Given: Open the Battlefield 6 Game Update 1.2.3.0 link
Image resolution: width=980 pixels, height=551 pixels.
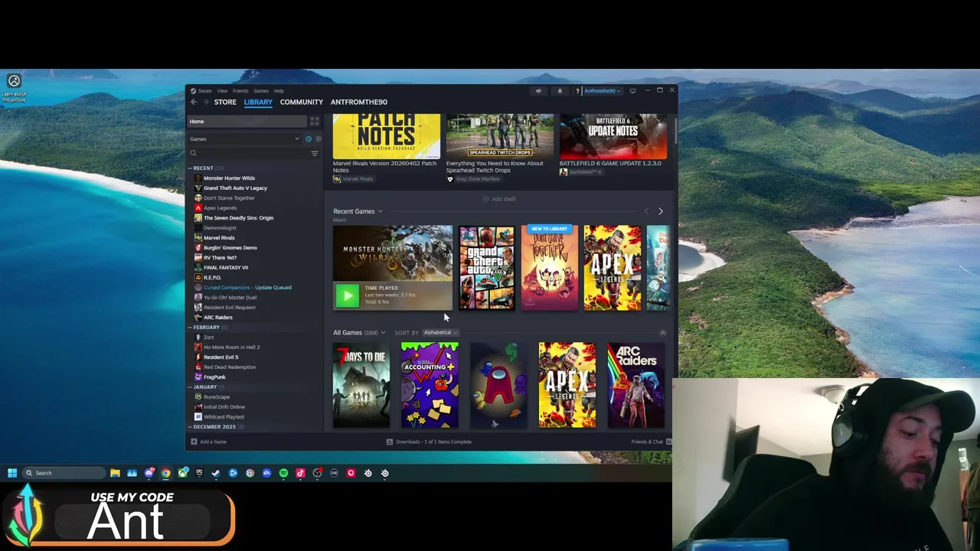Looking at the screenshot, I should (610, 163).
